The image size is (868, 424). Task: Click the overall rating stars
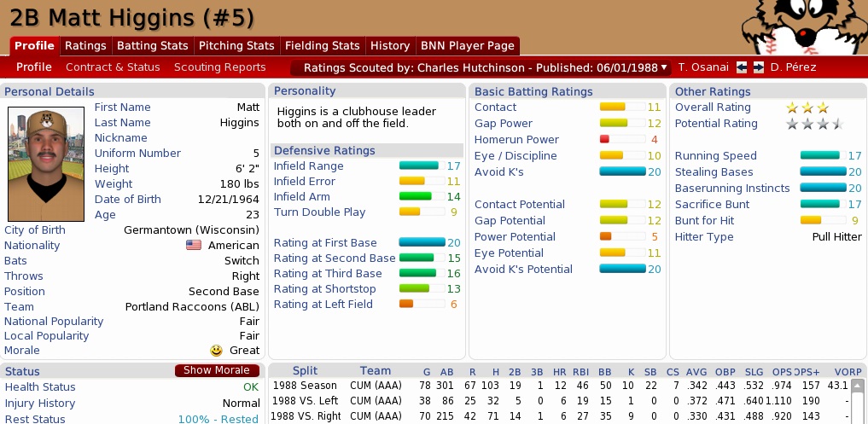click(807, 107)
